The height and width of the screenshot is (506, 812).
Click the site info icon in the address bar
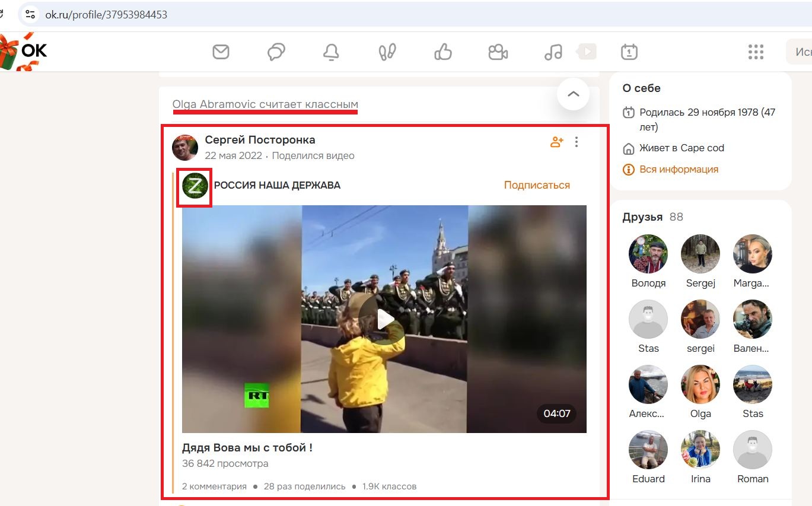30,14
